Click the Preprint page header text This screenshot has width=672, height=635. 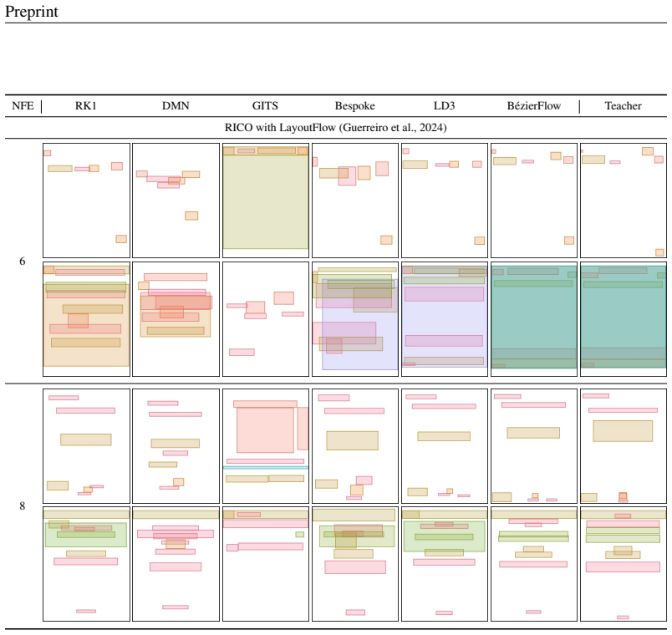(x=31, y=12)
